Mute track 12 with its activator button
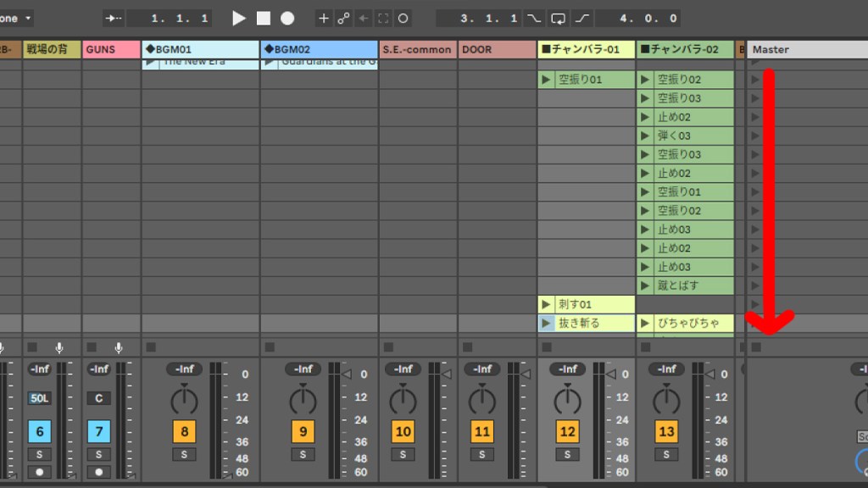Viewport: 868px width, 488px height. click(567, 432)
